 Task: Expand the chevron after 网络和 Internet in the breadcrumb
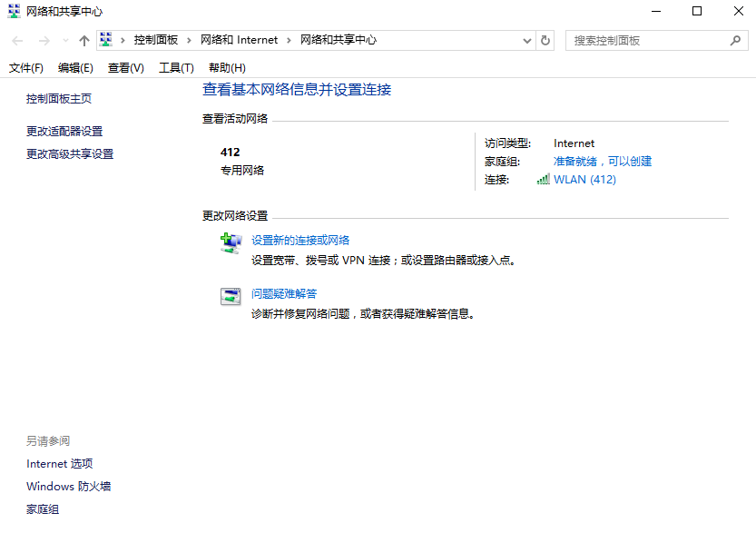coord(289,41)
